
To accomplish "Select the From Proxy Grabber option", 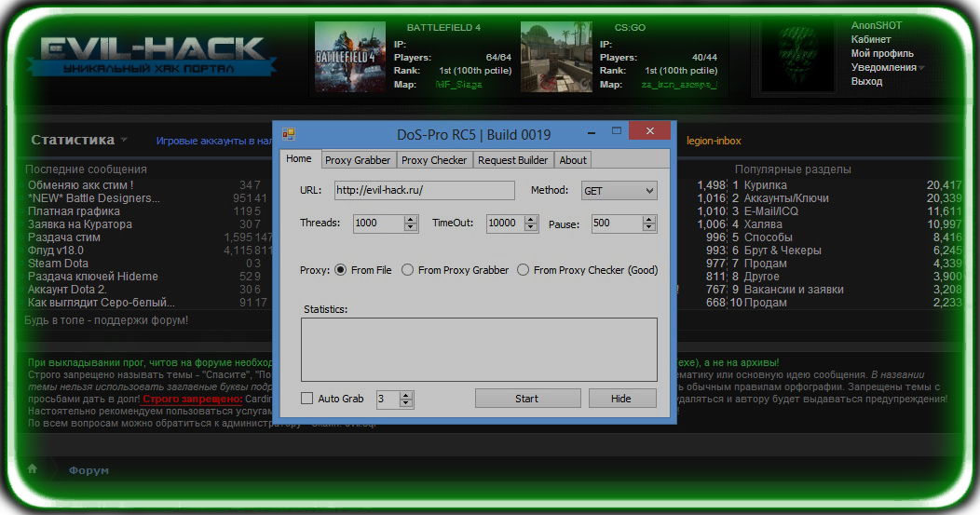I will point(407,270).
